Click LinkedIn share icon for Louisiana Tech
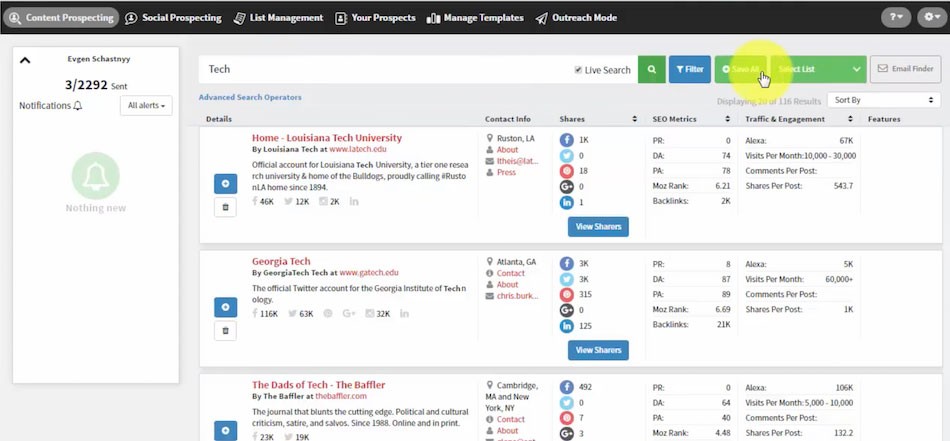 [x=566, y=203]
